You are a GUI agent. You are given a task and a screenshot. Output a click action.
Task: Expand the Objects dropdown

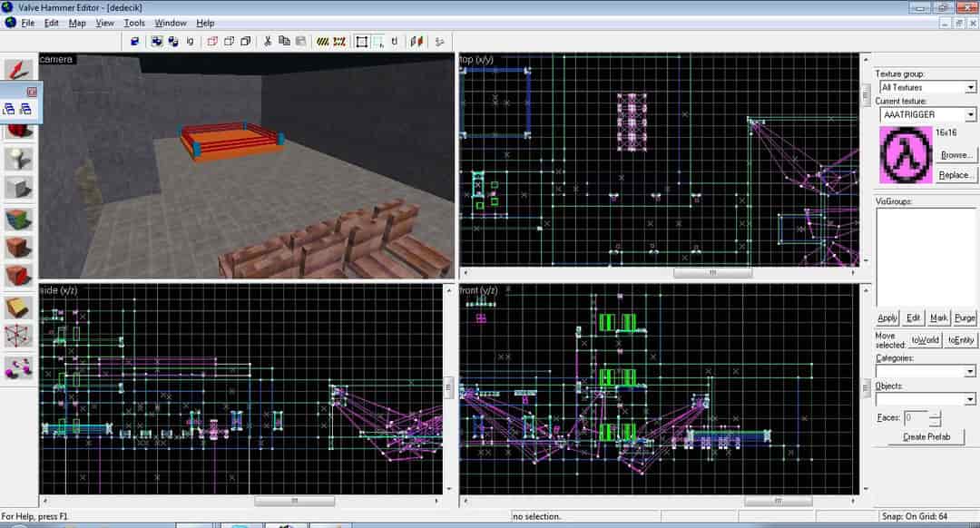970,398
